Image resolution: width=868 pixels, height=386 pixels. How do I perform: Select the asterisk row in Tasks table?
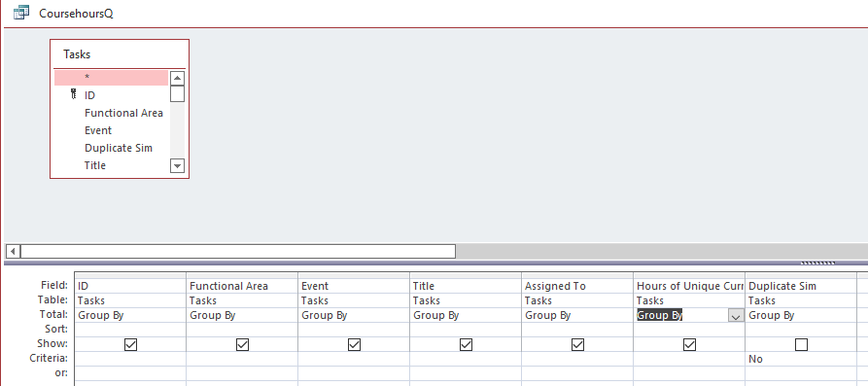pos(111,78)
